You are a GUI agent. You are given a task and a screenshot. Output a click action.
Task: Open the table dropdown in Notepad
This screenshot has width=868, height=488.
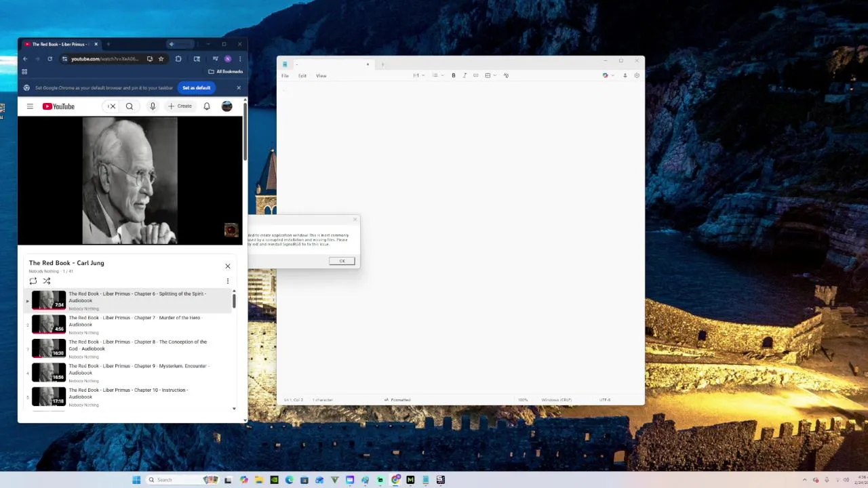tap(490, 75)
